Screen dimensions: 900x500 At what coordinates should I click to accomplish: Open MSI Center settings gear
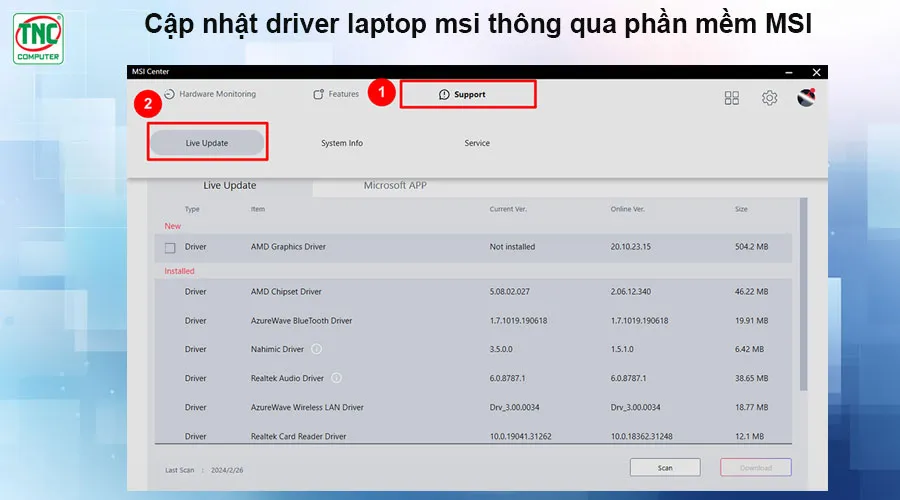[769, 98]
